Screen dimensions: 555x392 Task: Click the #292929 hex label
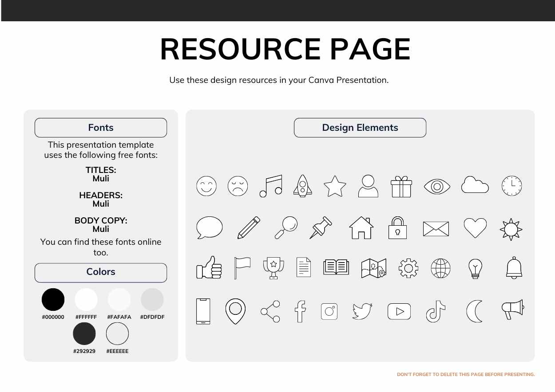coord(84,351)
